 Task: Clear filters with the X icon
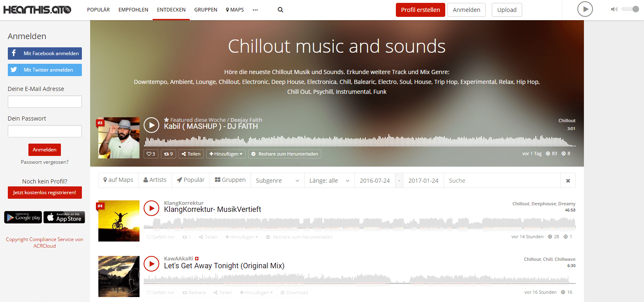click(568, 181)
